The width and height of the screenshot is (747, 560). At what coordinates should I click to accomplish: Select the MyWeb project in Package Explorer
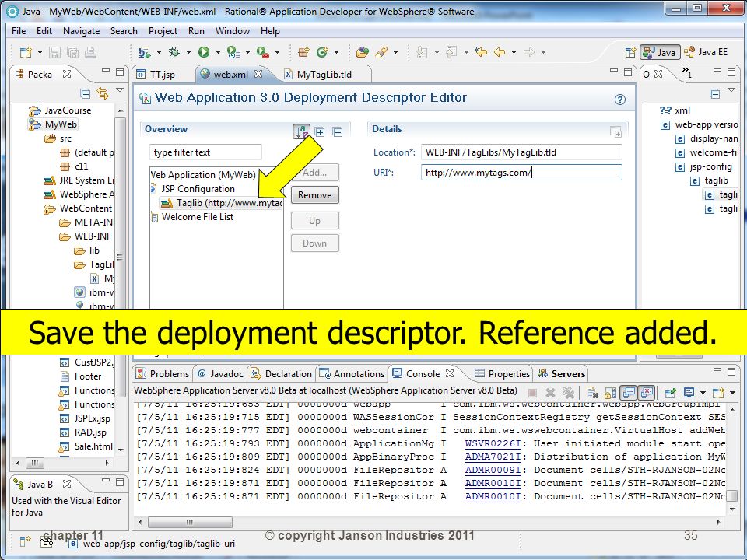[61, 124]
